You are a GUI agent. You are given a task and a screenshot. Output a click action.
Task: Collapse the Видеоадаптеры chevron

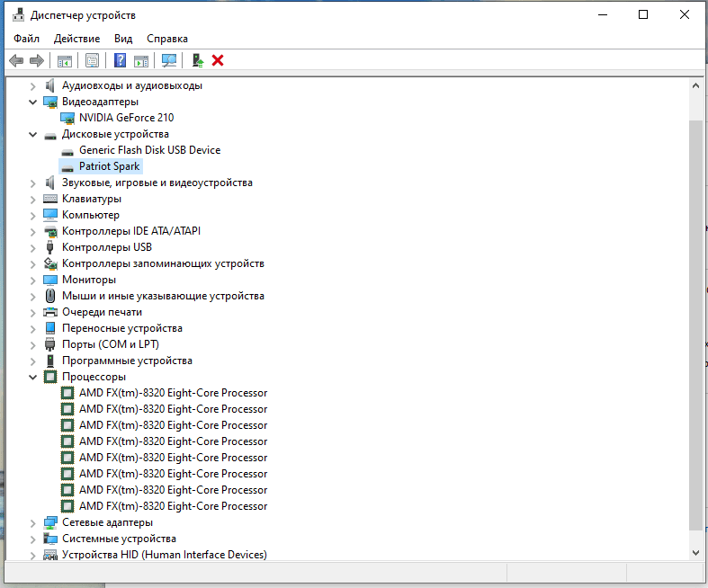[32, 102]
